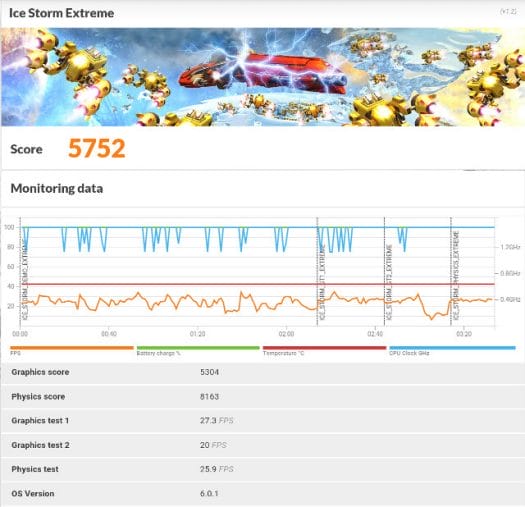Select the Physics score value 8163

coord(210,396)
